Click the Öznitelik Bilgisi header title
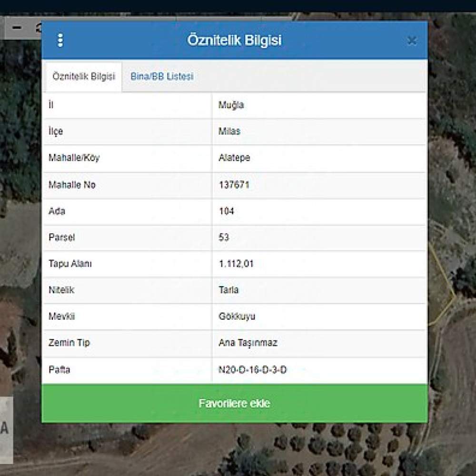The height and width of the screenshot is (476, 476). coord(234,40)
